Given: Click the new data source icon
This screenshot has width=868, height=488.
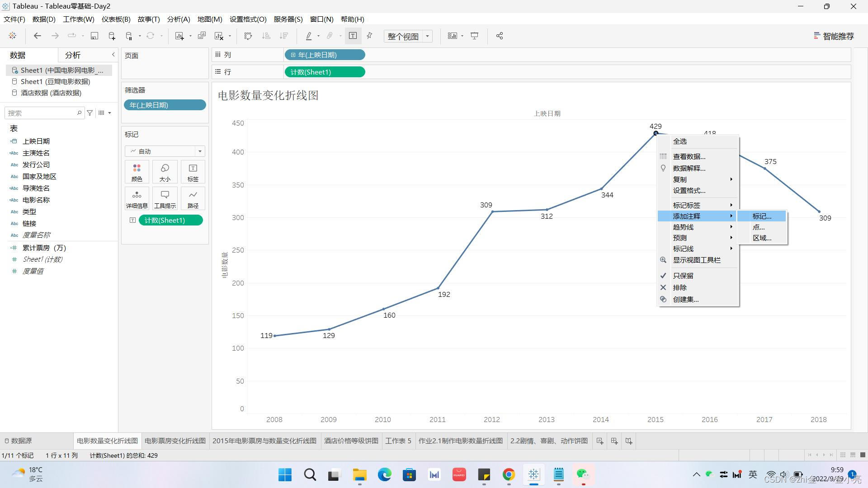Looking at the screenshot, I should click(x=112, y=36).
